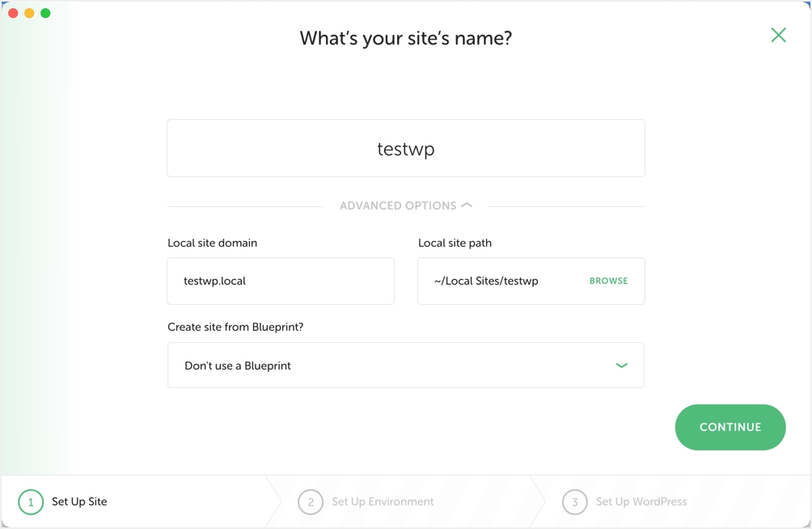Click the step 1 circle icon
The height and width of the screenshot is (529, 812).
pos(31,502)
